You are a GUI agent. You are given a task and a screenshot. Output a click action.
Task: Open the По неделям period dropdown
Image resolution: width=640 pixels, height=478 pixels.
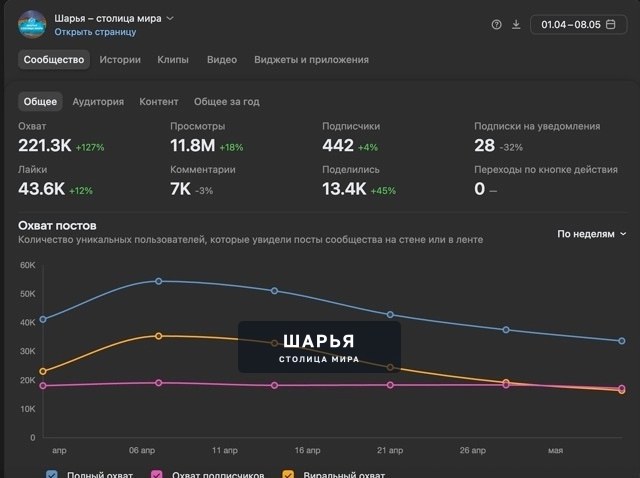pos(591,234)
